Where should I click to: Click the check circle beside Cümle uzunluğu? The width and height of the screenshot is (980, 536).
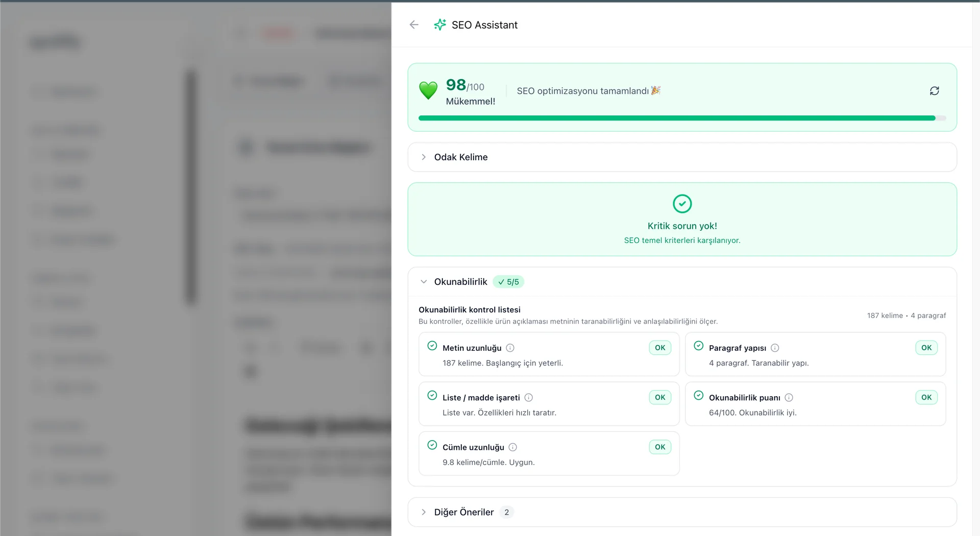tap(432, 445)
